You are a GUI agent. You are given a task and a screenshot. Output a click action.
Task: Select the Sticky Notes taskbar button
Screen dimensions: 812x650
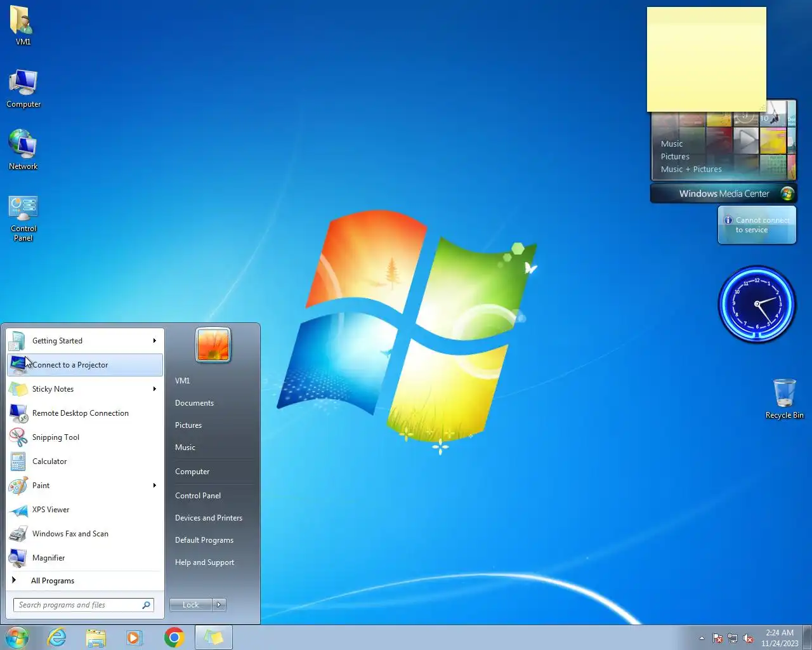[x=214, y=637]
